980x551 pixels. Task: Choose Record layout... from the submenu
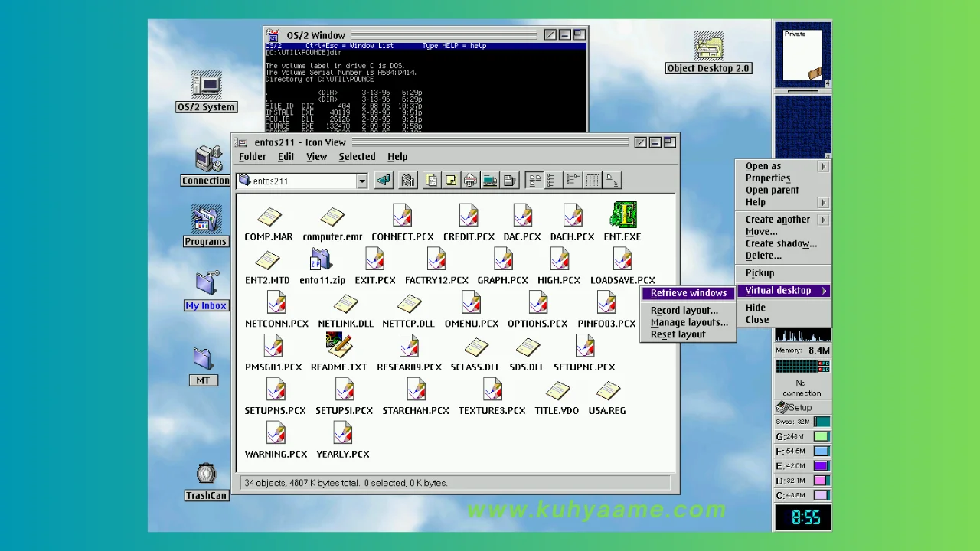click(684, 311)
